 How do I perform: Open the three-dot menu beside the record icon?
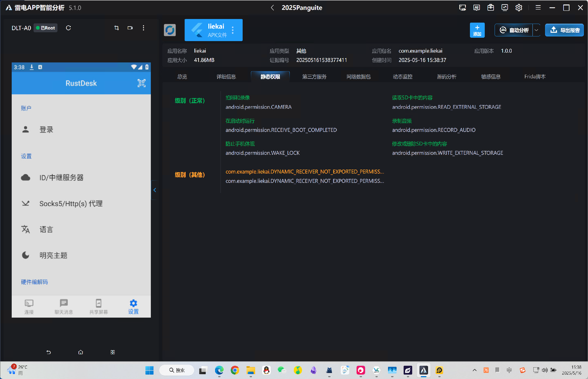[144, 28]
